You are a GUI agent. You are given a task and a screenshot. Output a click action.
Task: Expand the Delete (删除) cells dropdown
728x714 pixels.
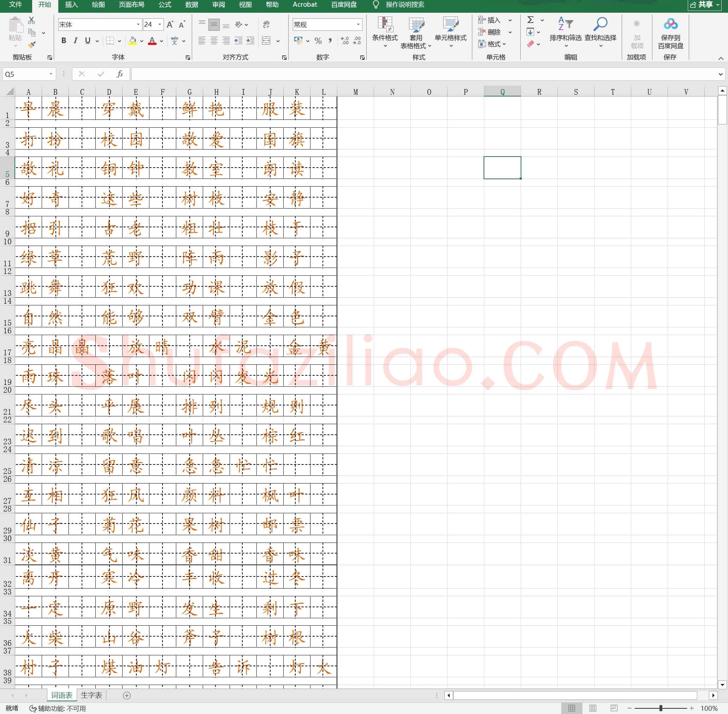tap(510, 32)
